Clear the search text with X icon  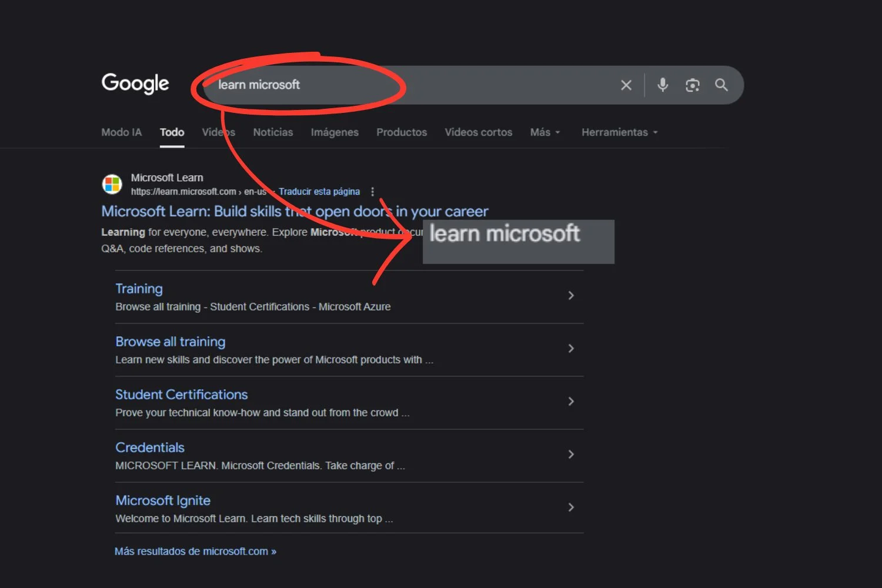626,85
